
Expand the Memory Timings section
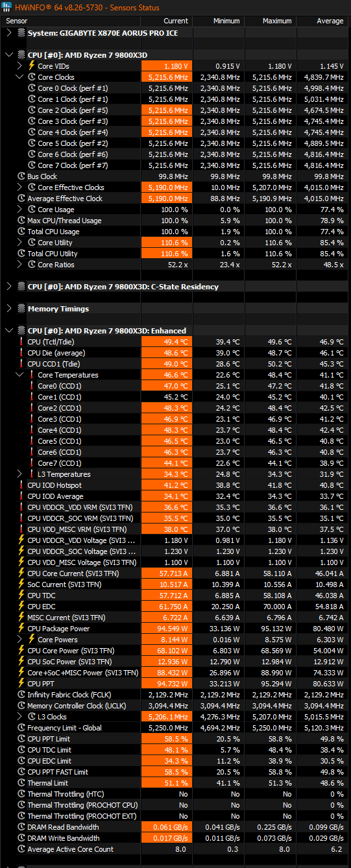[8, 309]
